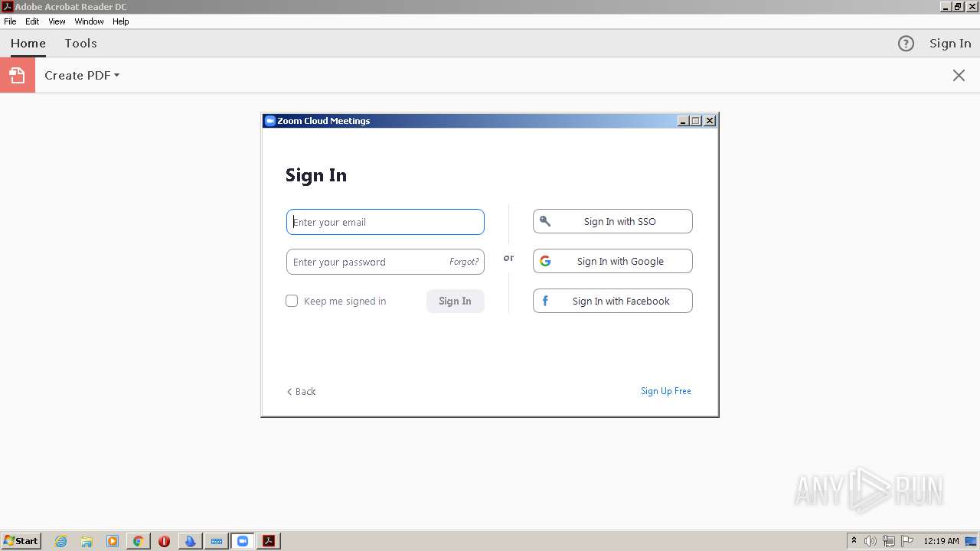This screenshot has width=980, height=551.
Task: Open the File menu
Action: (x=10, y=21)
